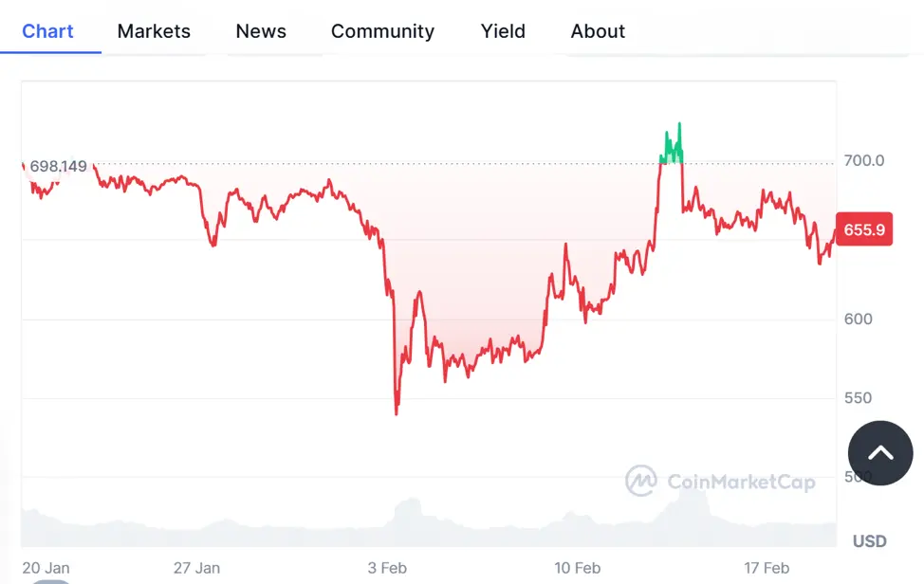Switch to the Markets tab

coord(154,31)
